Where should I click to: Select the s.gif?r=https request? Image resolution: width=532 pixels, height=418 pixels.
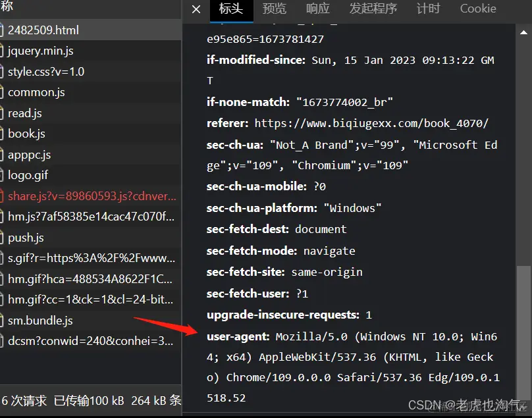pos(91,258)
